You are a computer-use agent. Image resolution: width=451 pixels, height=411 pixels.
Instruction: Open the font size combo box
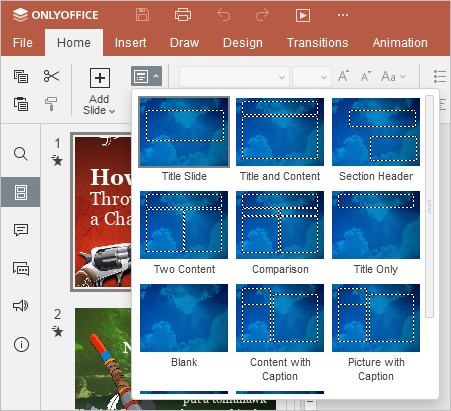pyautogui.click(x=312, y=77)
